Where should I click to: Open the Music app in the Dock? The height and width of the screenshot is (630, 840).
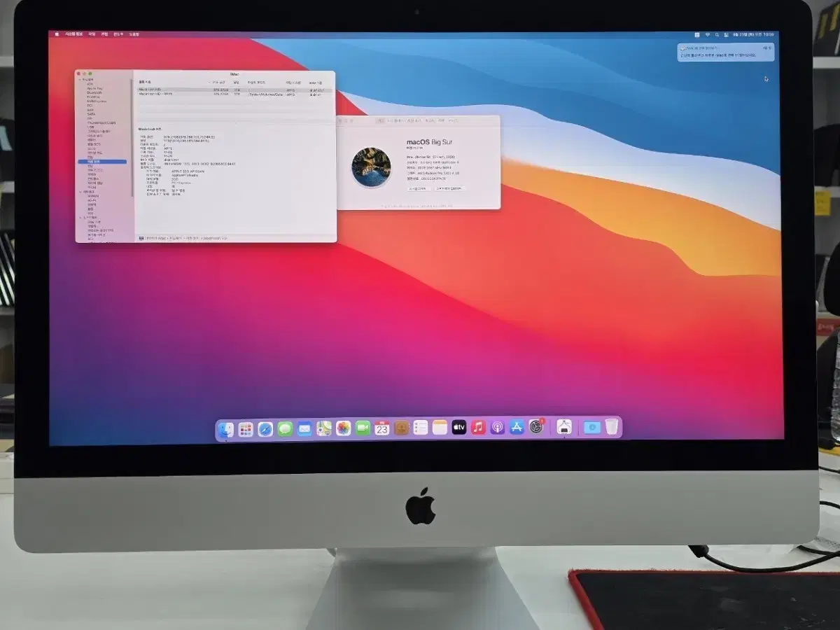coord(478,428)
